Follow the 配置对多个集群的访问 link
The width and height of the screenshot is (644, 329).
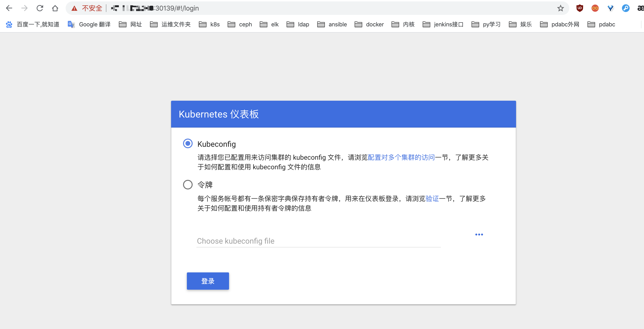tap(401, 157)
